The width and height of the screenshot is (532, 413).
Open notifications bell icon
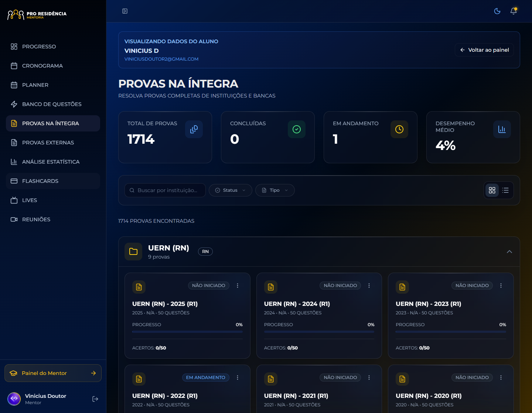click(x=514, y=11)
